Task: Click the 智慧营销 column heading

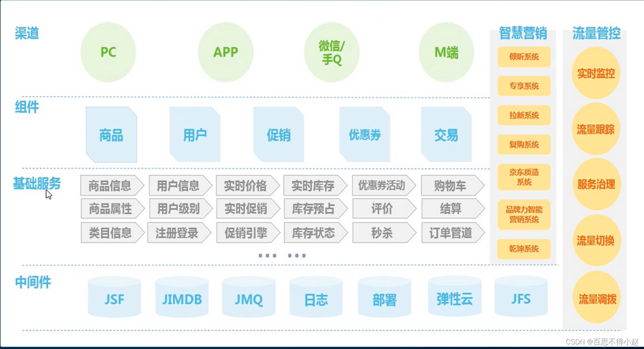Action: [x=523, y=33]
